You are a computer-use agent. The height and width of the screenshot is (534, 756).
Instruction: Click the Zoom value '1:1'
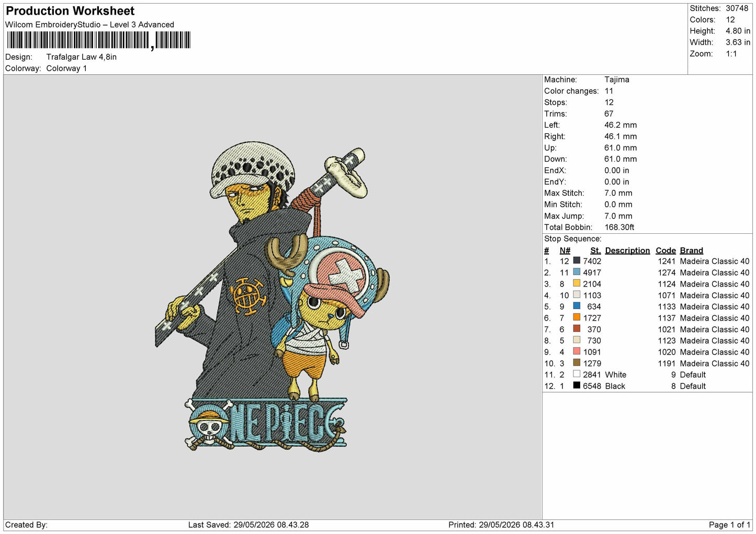[x=731, y=54]
